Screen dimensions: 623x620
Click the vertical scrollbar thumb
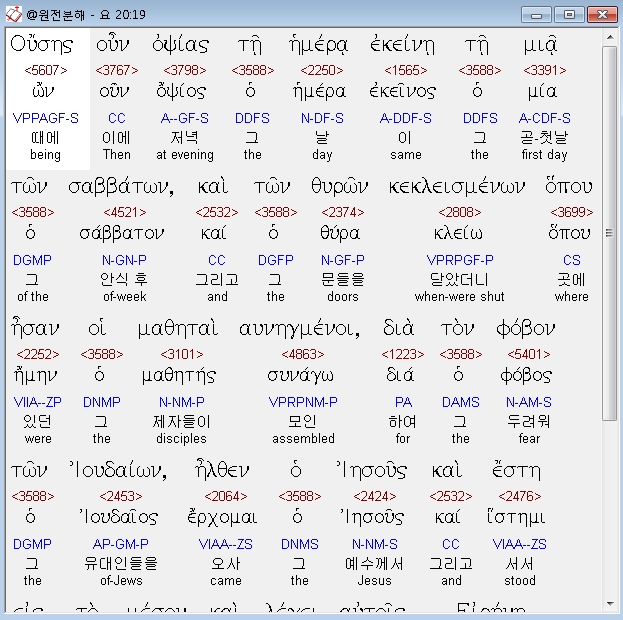point(610,233)
